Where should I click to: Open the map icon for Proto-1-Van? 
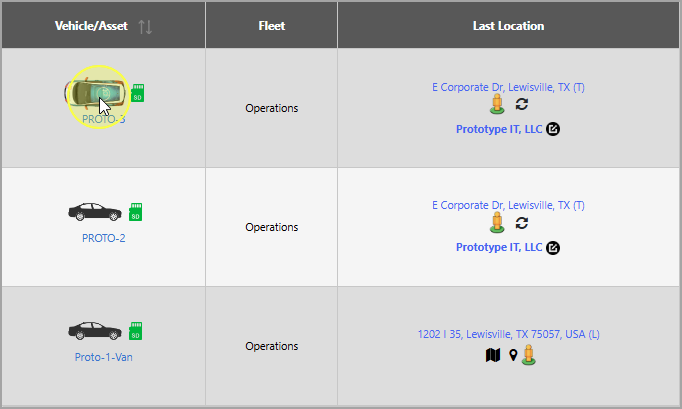click(x=492, y=354)
